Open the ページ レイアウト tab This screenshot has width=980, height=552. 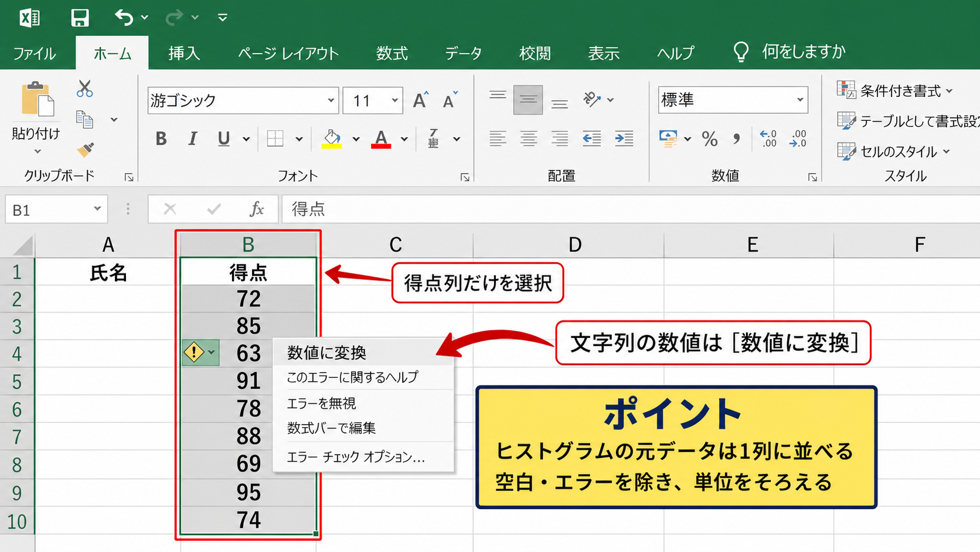click(x=288, y=53)
